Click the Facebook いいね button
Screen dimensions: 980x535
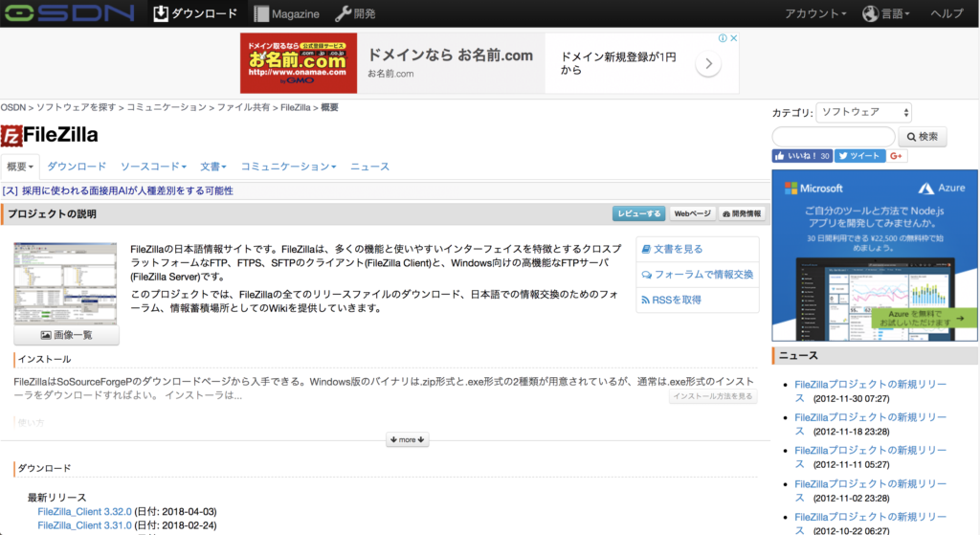coord(802,156)
